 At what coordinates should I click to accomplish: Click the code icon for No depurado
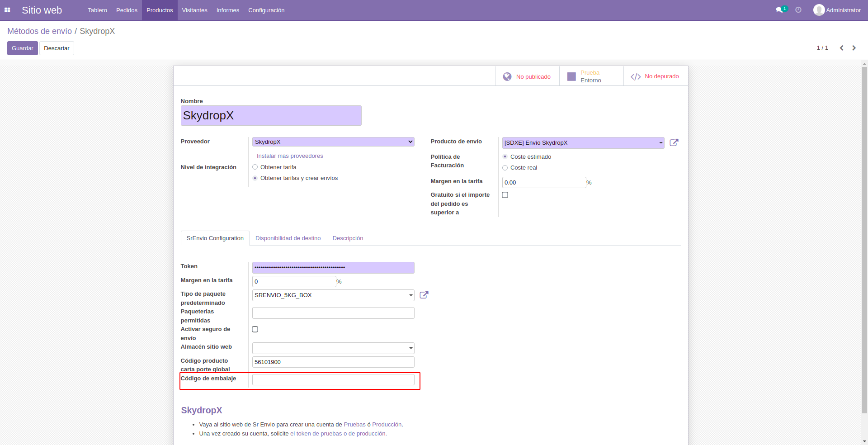coord(636,76)
